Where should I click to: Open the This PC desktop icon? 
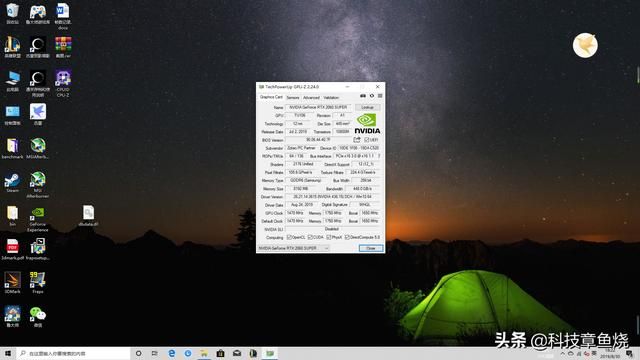coord(12,81)
